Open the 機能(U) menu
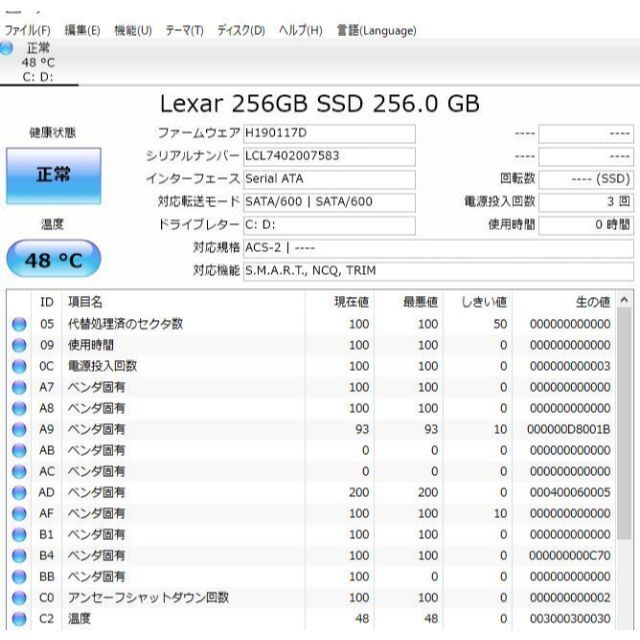640x640 pixels. [133, 31]
